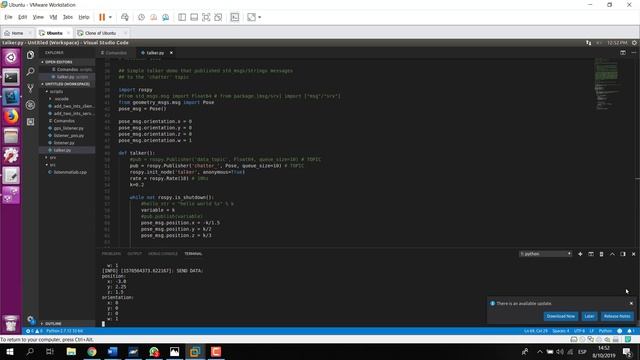This screenshot has height=360, width=640.
Task: Launch Terminal from the Ubuntu launcher
Action: point(11,77)
